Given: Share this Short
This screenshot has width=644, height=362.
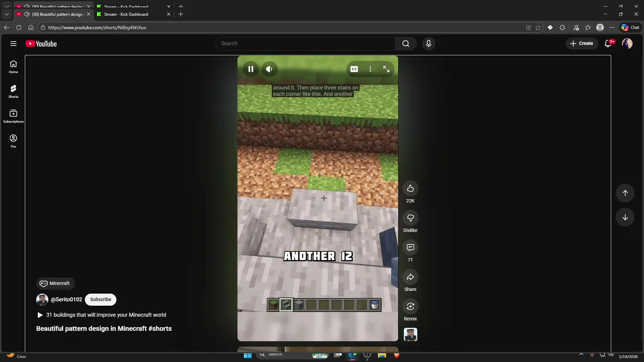Looking at the screenshot, I should click(411, 277).
